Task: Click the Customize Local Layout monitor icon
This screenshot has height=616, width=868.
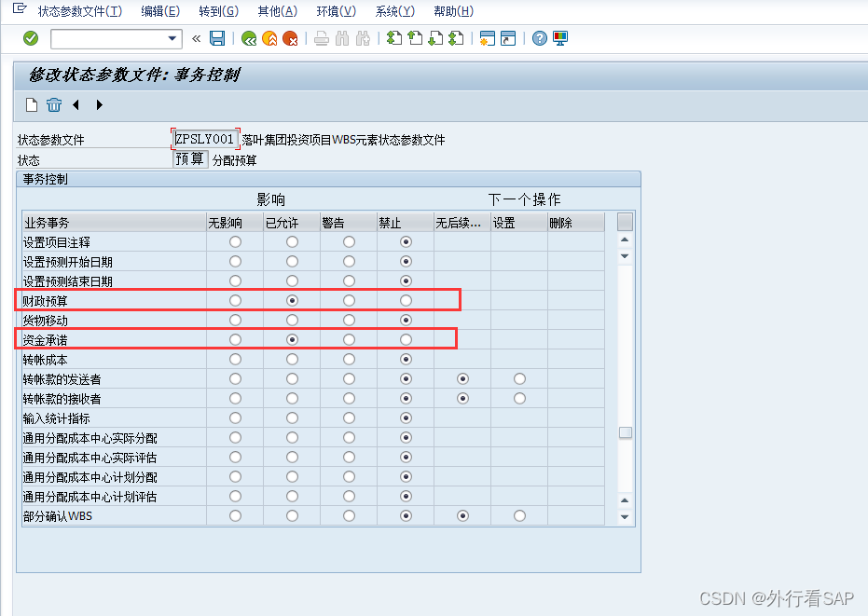Action: pos(560,38)
